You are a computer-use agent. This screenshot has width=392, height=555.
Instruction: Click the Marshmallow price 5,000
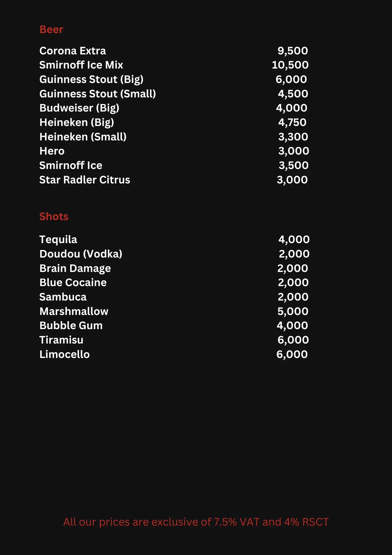point(293,311)
